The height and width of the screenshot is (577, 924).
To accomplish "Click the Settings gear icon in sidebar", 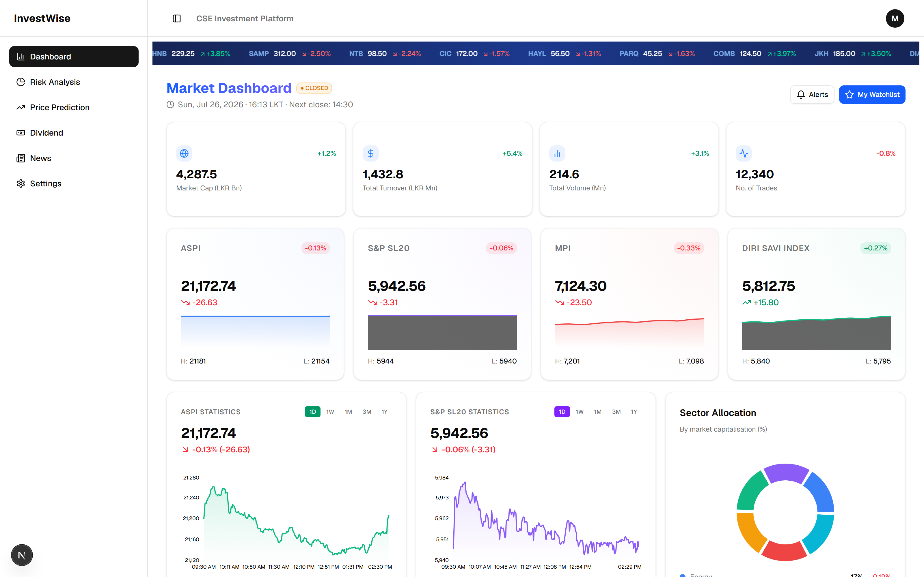I will point(21,183).
